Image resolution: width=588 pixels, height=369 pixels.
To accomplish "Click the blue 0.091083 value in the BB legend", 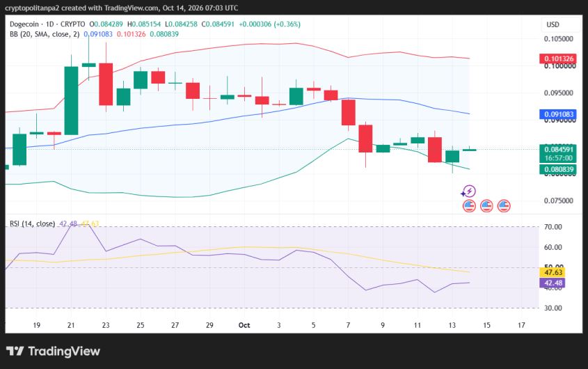I will [98, 34].
